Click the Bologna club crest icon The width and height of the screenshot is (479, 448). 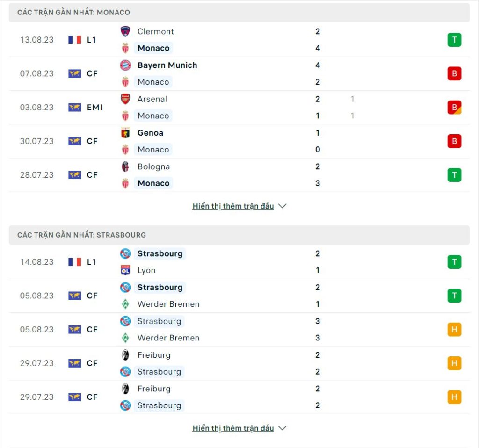pos(125,167)
